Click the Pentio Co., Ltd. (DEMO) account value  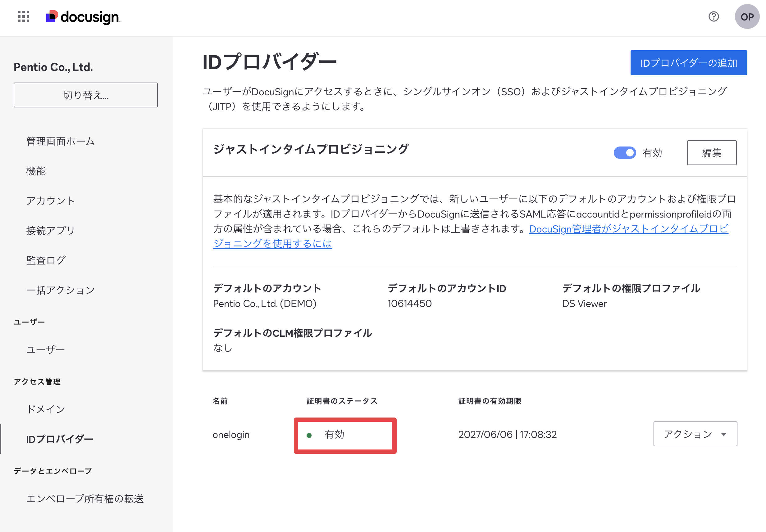(x=265, y=303)
